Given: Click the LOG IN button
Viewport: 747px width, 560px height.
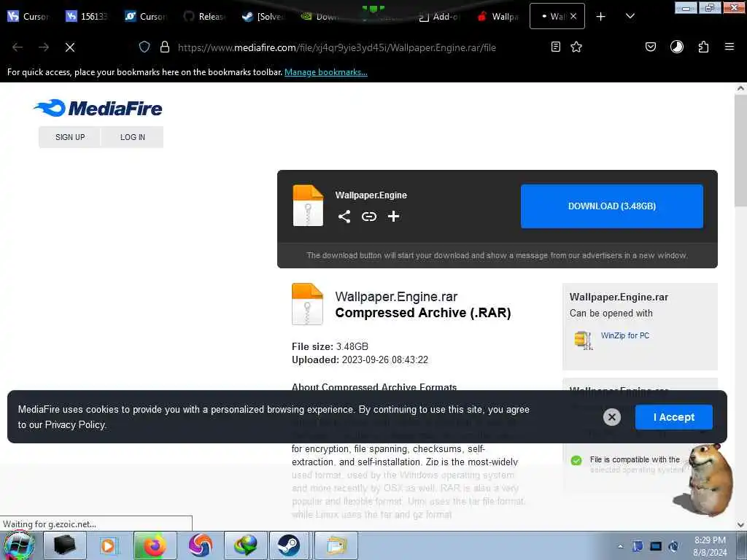Looking at the screenshot, I should [133, 137].
